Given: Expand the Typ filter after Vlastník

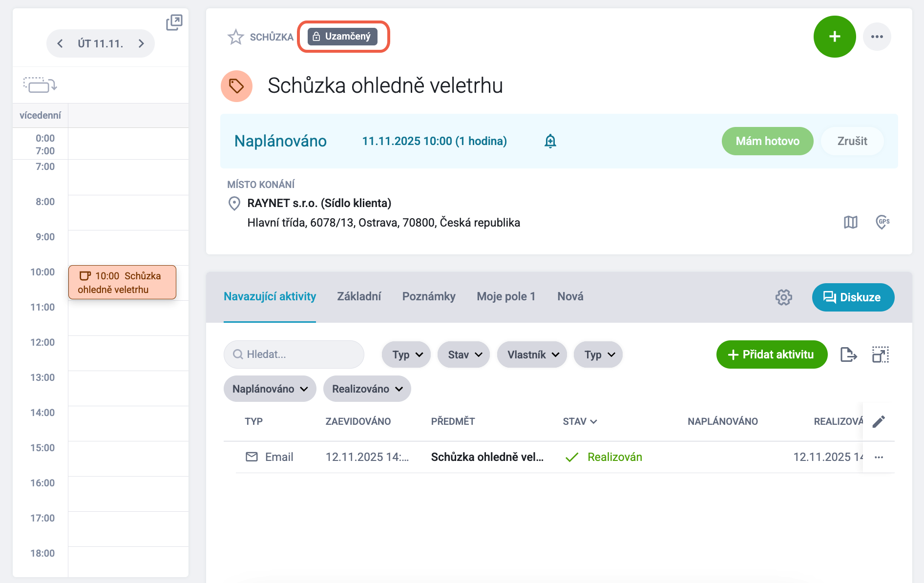Looking at the screenshot, I should pos(598,354).
